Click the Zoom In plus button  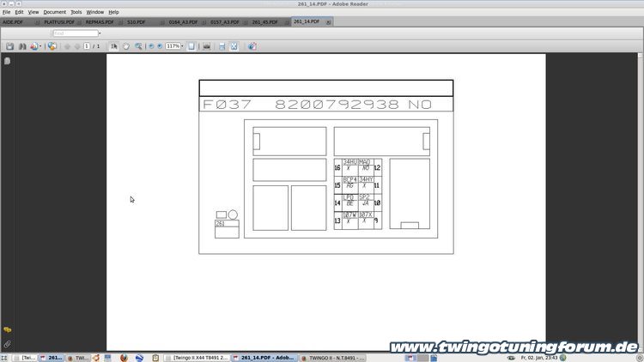[x=160, y=46]
